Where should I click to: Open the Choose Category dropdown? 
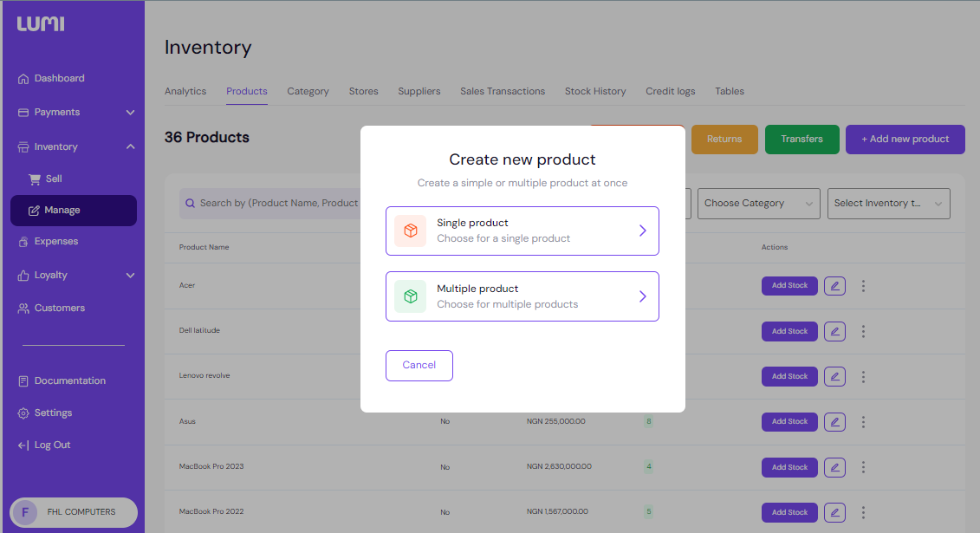pos(758,204)
